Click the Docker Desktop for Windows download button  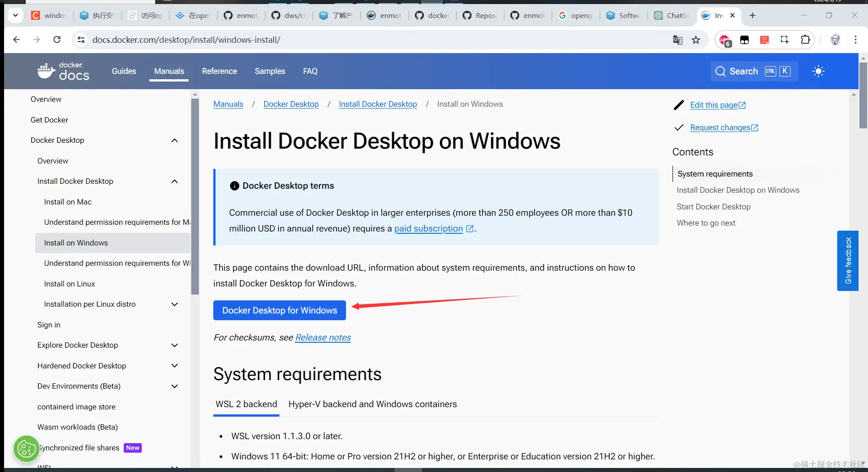(x=279, y=310)
